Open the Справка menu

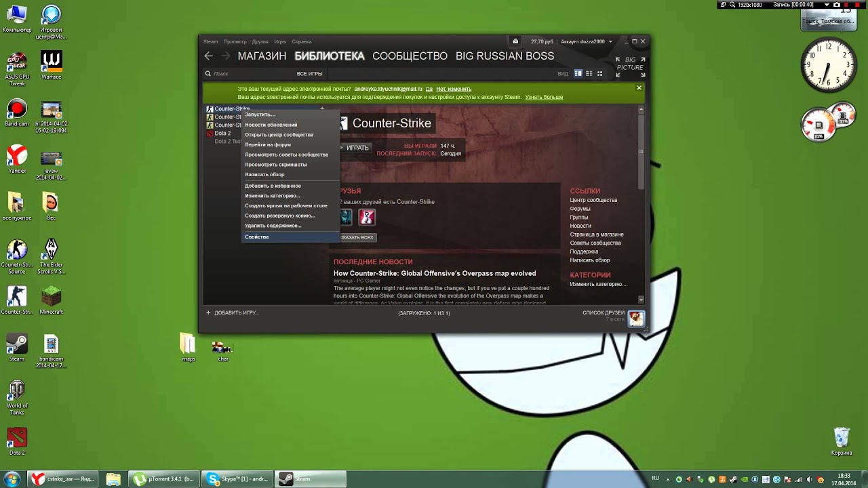[302, 41]
